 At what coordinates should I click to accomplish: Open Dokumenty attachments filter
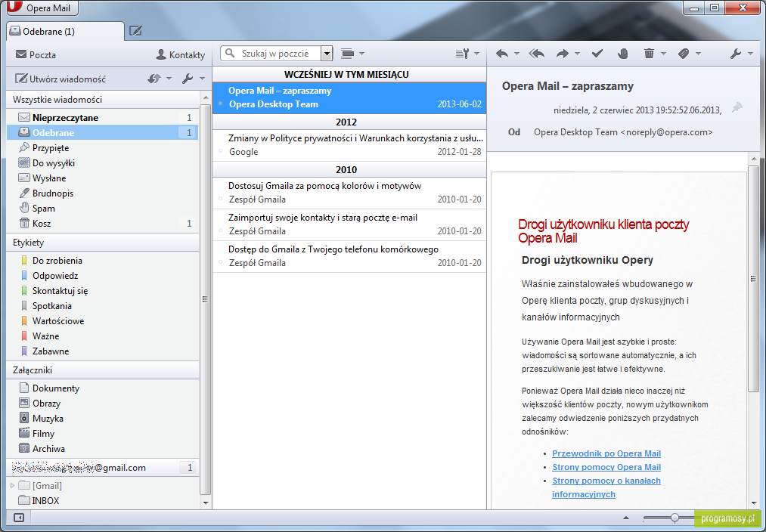pyautogui.click(x=103, y=388)
